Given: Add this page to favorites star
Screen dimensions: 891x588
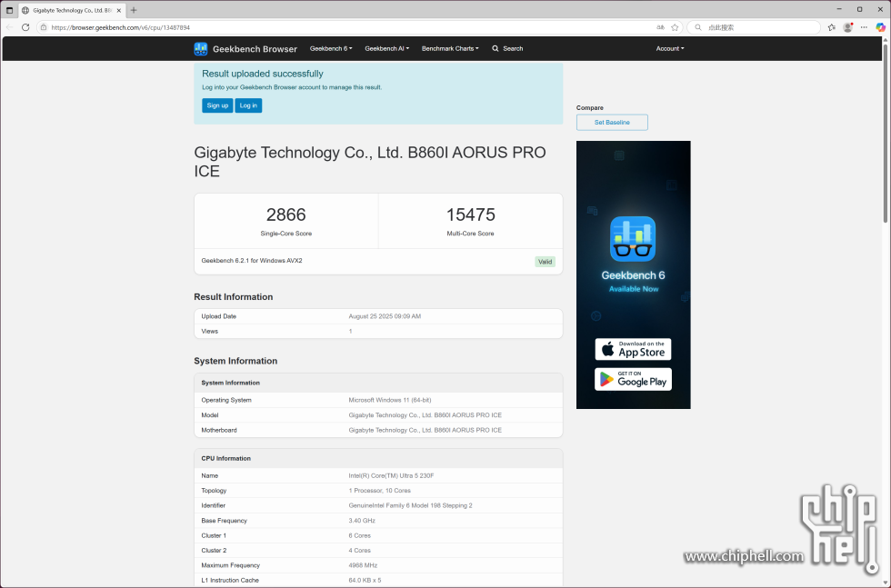Looking at the screenshot, I should [x=675, y=27].
